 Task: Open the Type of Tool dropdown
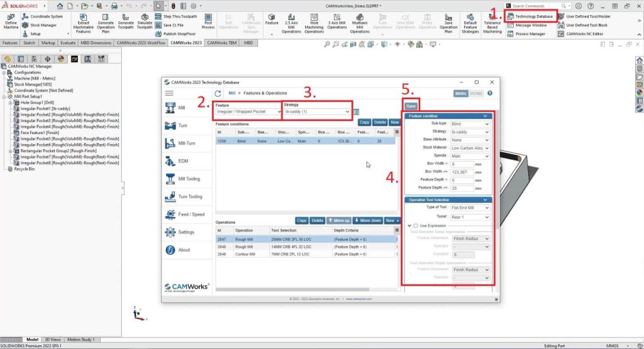[x=470, y=208]
